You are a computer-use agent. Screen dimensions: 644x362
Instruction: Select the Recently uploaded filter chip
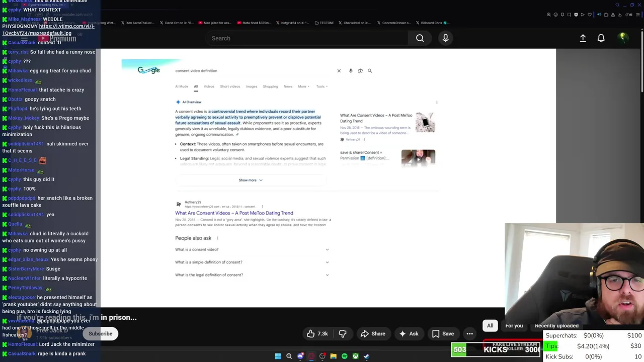[556, 326]
